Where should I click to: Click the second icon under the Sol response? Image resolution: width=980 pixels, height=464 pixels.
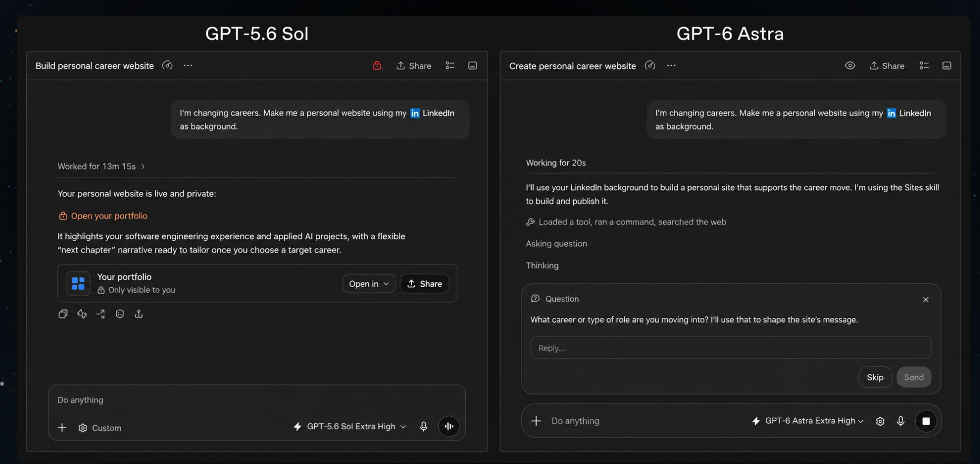(x=82, y=314)
